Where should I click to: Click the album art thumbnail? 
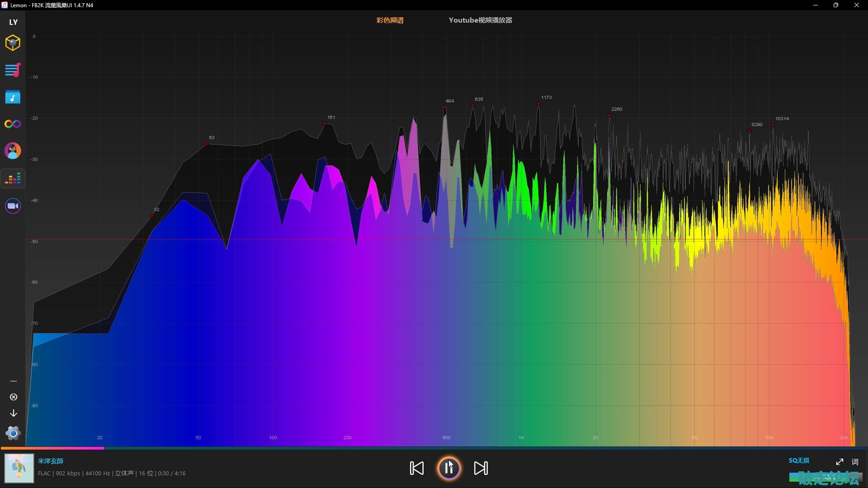click(19, 468)
